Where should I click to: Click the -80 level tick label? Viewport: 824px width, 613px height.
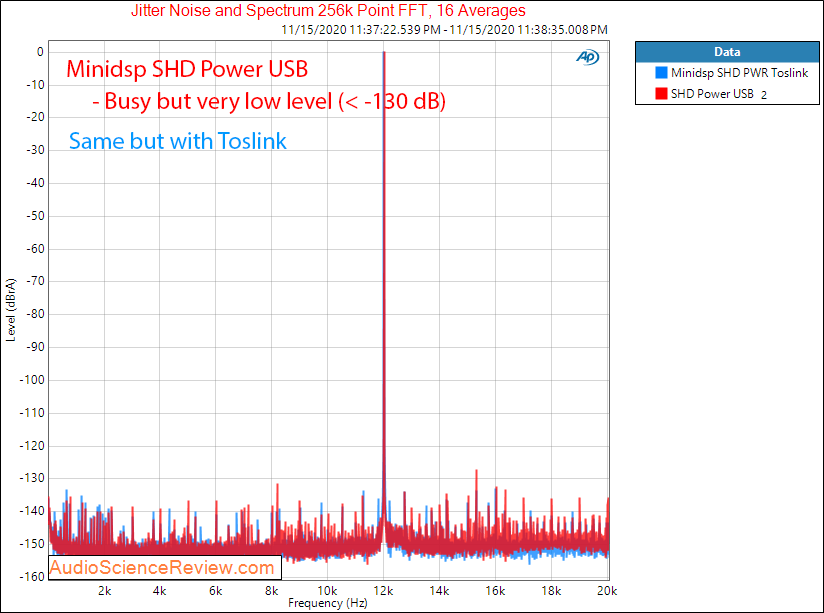point(35,314)
